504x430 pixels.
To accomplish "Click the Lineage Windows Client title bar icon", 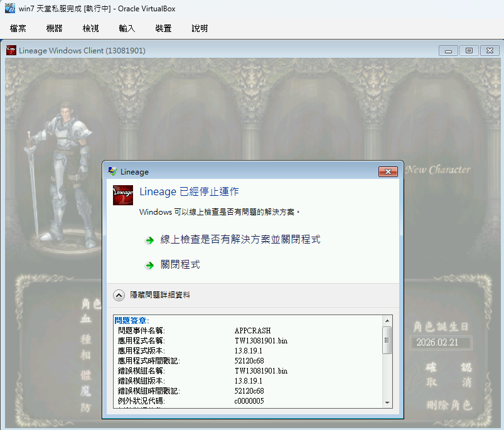I will coord(11,50).
